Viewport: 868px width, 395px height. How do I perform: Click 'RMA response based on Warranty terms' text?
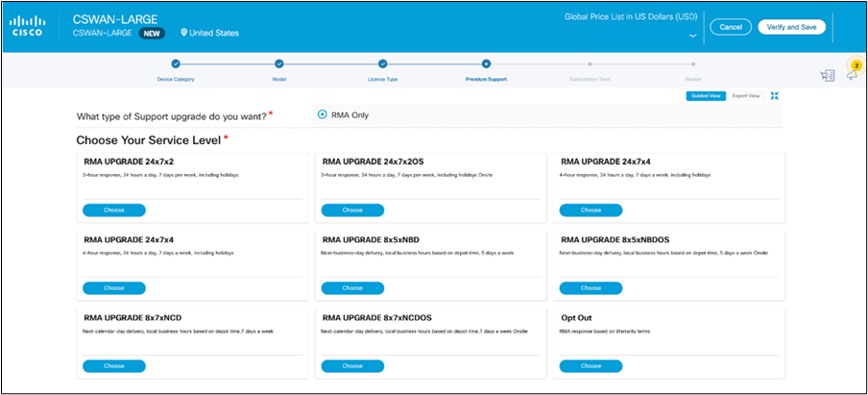pos(605,332)
